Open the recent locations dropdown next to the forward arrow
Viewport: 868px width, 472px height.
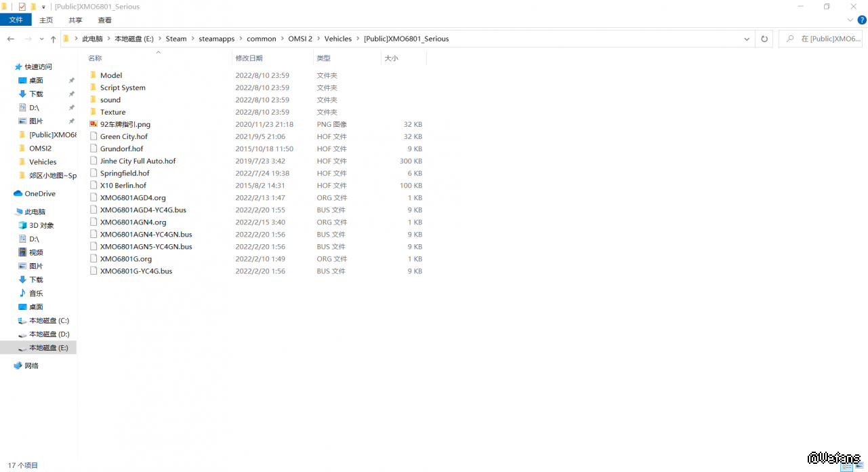[41, 39]
